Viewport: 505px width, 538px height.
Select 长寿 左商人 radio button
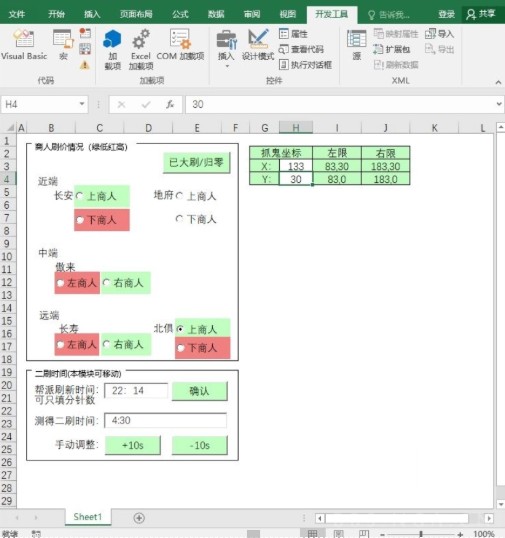click(x=60, y=344)
